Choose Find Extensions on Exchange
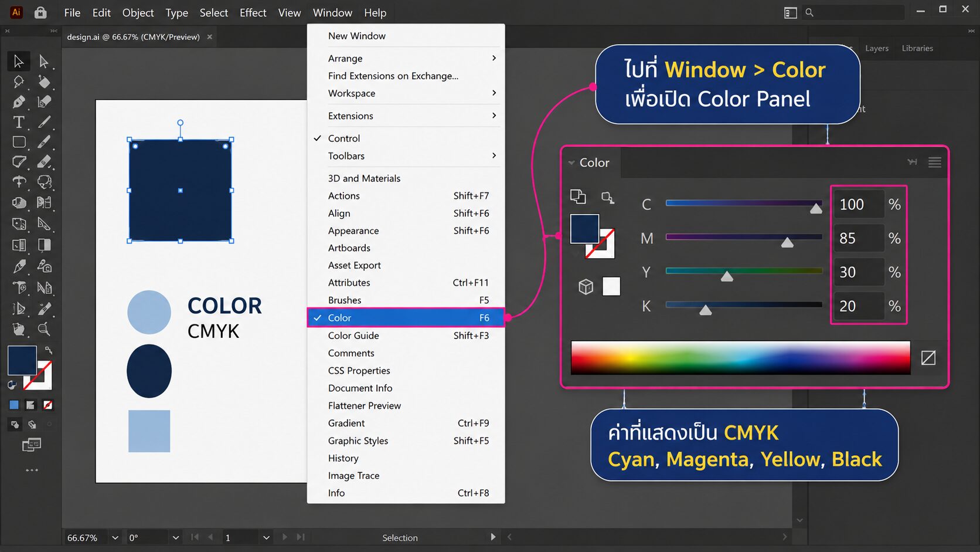Image resolution: width=980 pixels, height=552 pixels. click(x=406, y=76)
